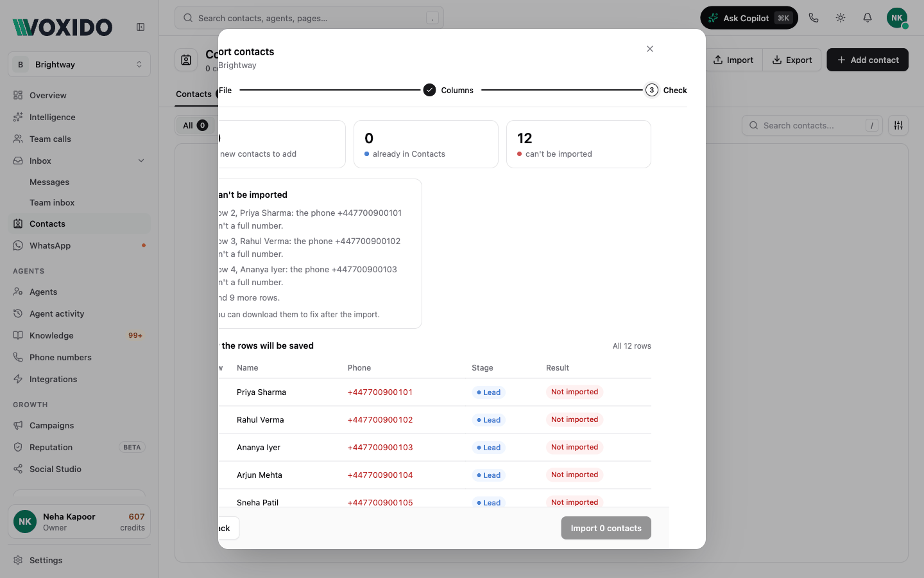The width and height of the screenshot is (924, 578).
Task: Open Campaigns in Growth section
Action: tap(80, 425)
